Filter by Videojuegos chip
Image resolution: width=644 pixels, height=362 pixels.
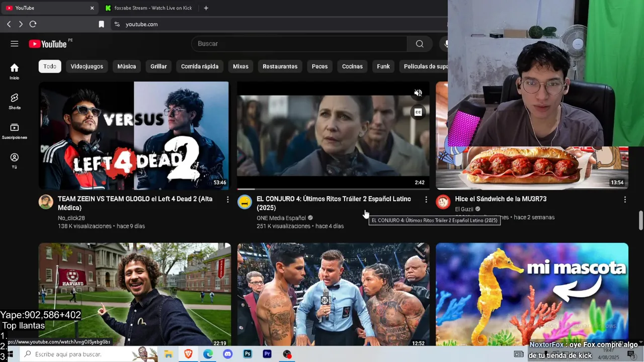pos(87,66)
